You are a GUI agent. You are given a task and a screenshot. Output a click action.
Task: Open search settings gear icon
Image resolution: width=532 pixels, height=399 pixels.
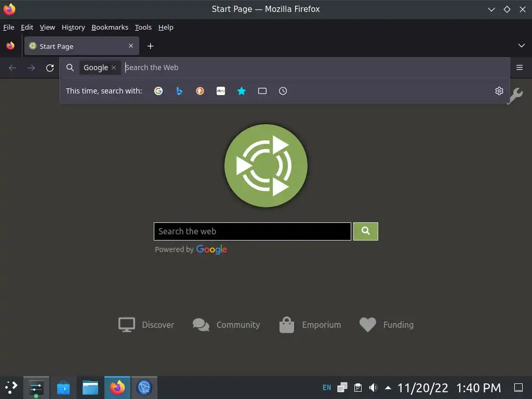(x=499, y=91)
